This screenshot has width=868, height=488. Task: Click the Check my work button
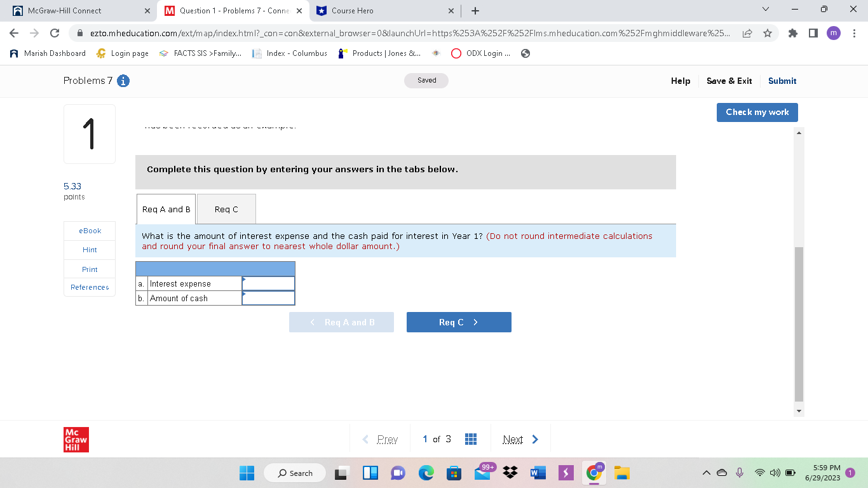point(757,112)
